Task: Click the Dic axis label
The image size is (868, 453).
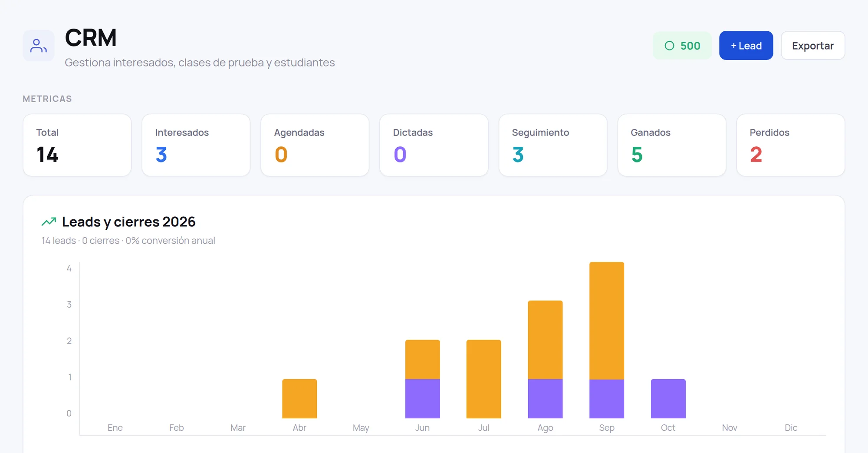Action: [791, 428]
